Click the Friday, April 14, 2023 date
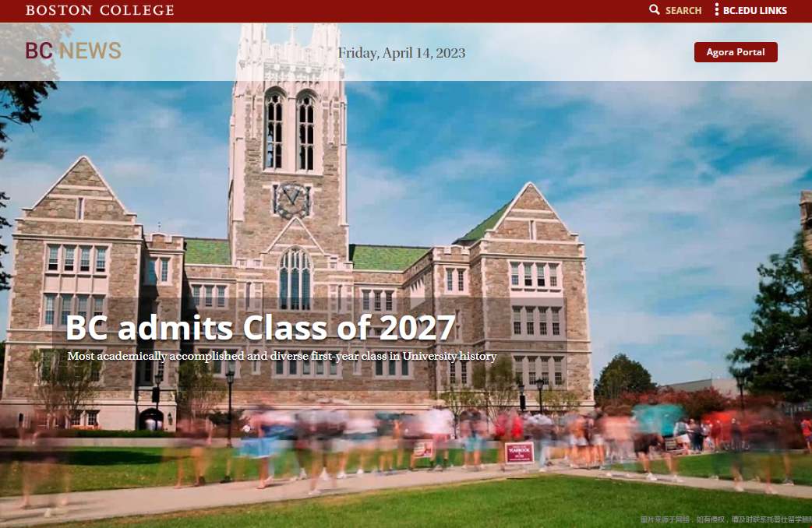Screen dimensions: 812x528 click(401, 53)
